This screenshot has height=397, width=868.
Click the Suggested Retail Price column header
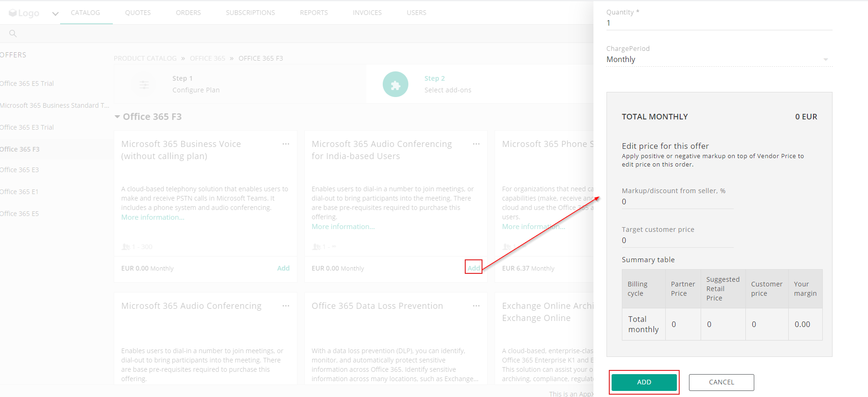pyautogui.click(x=723, y=289)
